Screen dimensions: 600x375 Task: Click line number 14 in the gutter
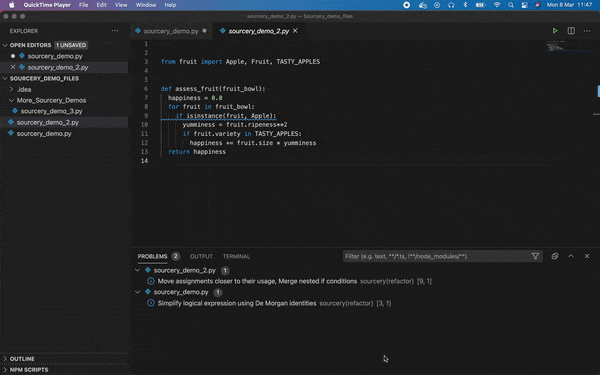coord(144,161)
